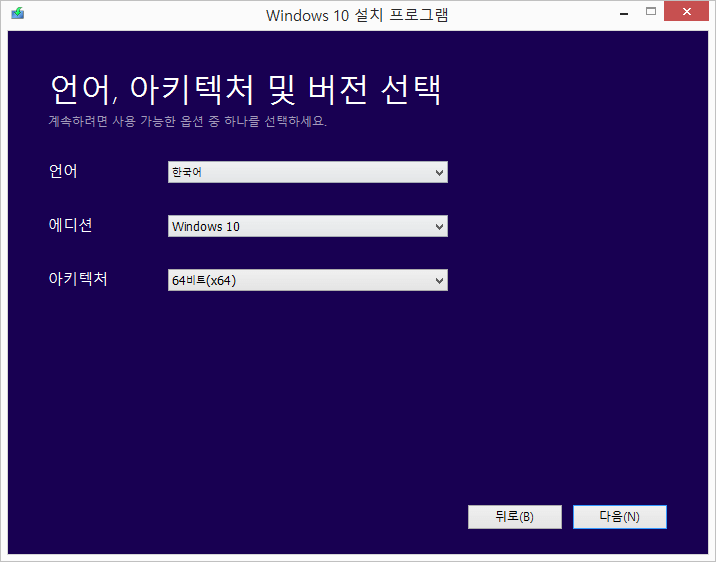The width and height of the screenshot is (716, 562).
Task: Minimize the Windows 10 설치 프로그램 window
Action: [624, 12]
